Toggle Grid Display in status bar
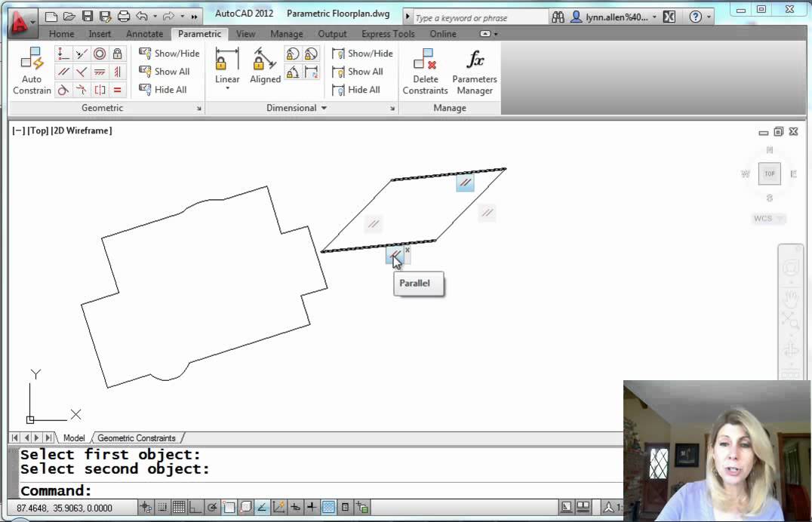Viewport: 812px width, 522px height. click(x=179, y=507)
